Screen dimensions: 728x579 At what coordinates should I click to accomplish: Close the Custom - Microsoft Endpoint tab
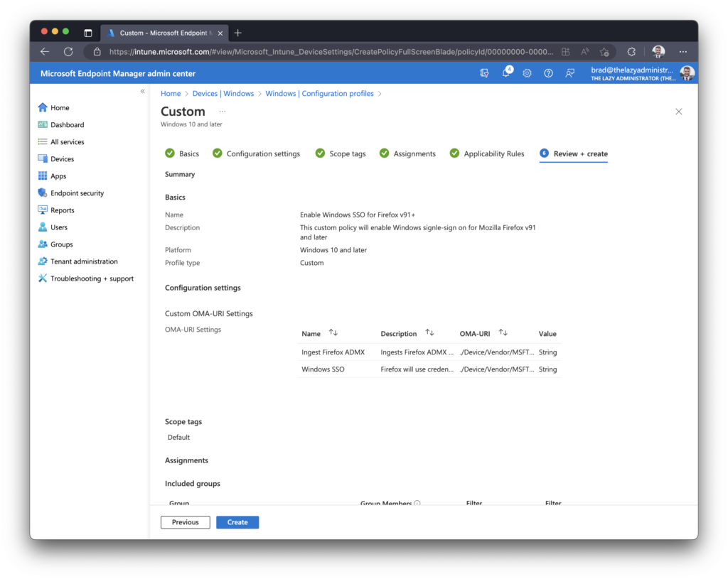coord(220,33)
